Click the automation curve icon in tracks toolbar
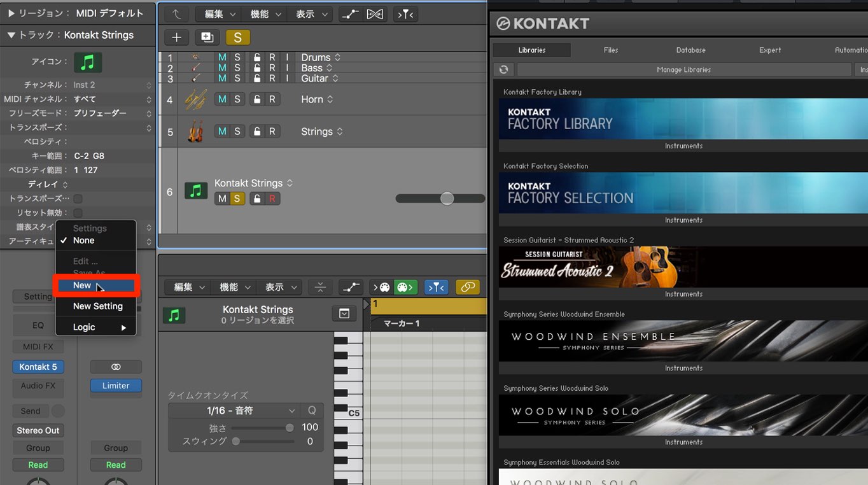This screenshot has height=485, width=868. pos(351,14)
